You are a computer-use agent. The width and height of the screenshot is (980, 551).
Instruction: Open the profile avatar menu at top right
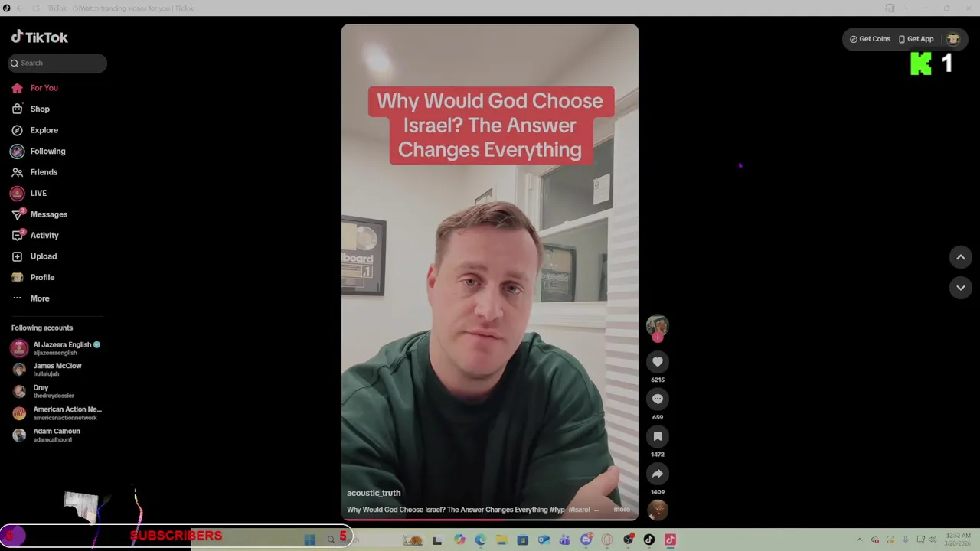coord(953,39)
